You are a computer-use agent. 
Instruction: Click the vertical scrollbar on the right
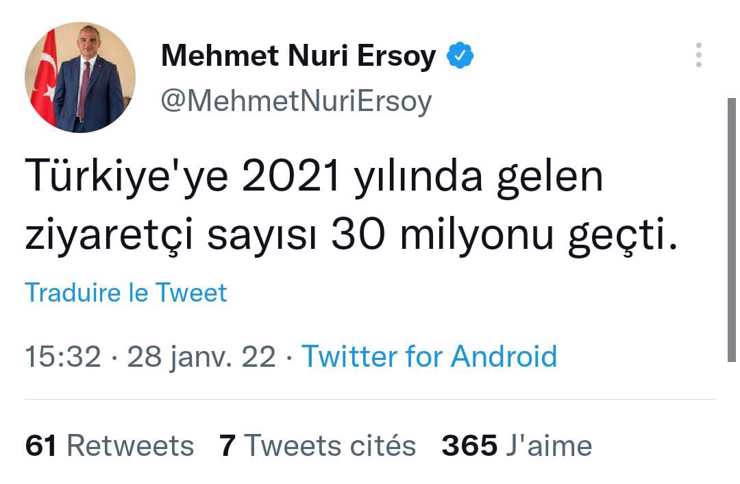pyautogui.click(x=733, y=230)
